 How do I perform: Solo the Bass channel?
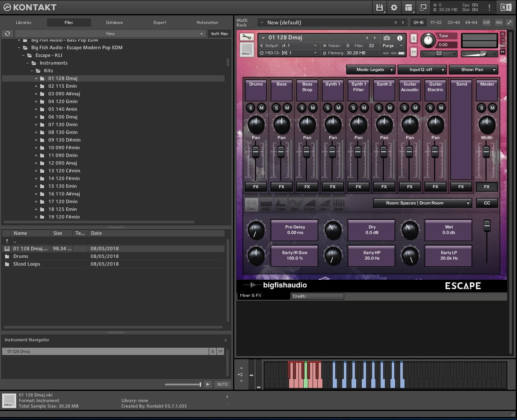coord(276,108)
